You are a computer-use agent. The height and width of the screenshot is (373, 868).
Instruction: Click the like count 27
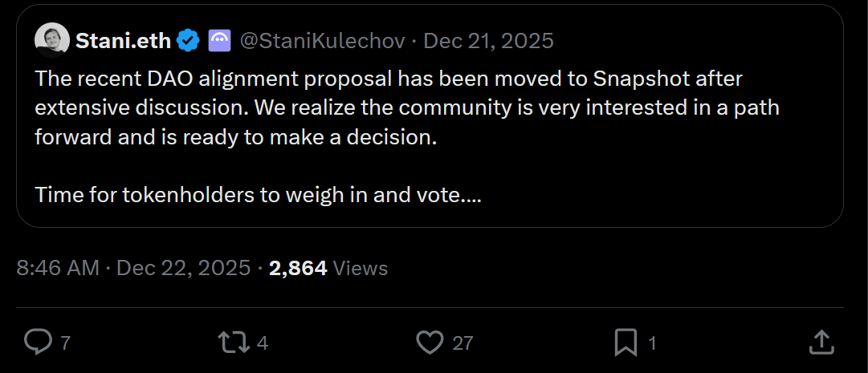point(463,343)
